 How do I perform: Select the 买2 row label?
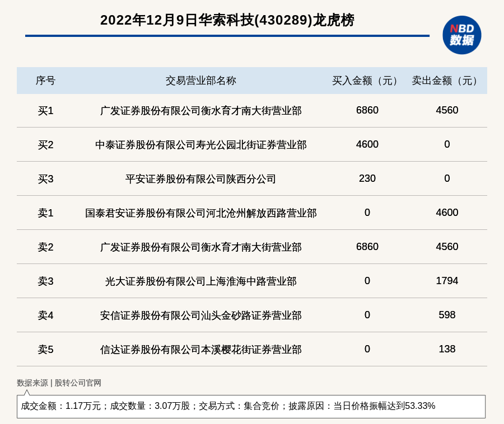pos(45,145)
